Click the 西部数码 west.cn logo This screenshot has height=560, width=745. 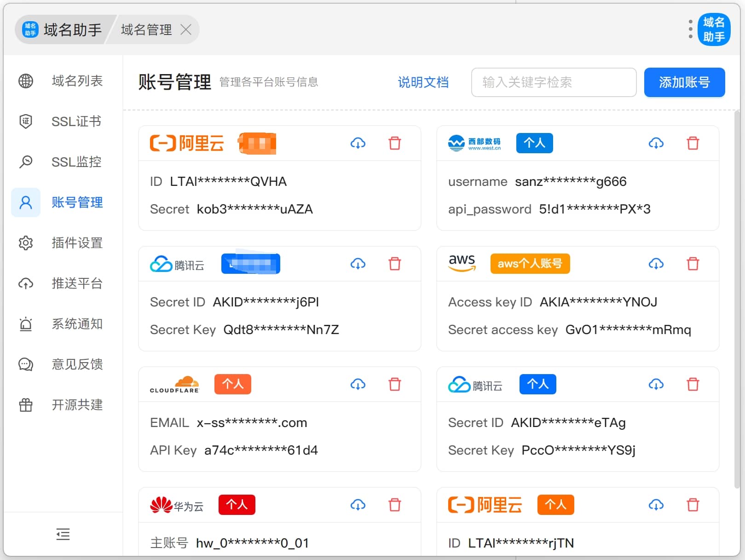click(x=474, y=143)
